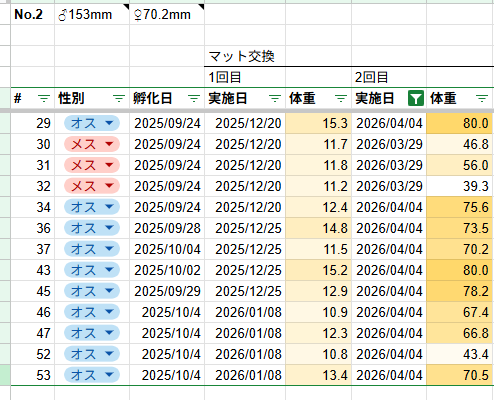Select hatch date 2025/10/02
The height and width of the screenshot is (400, 494).
(x=167, y=270)
